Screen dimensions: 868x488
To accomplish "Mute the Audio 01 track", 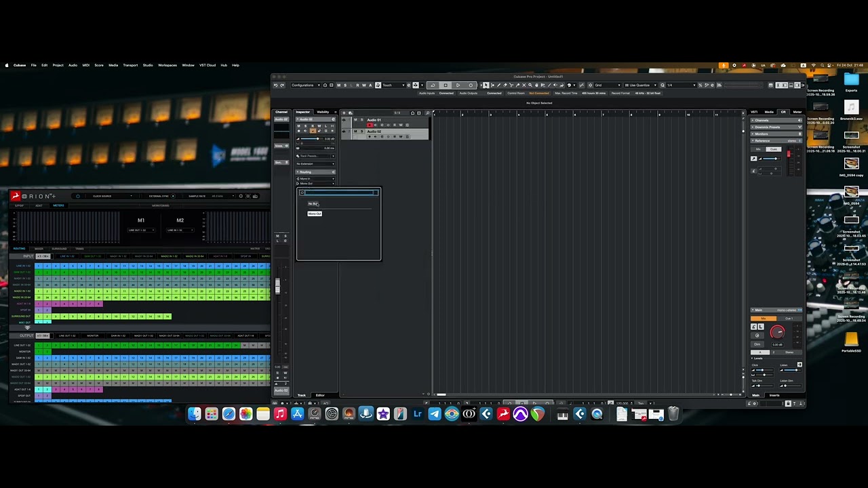I will [355, 120].
